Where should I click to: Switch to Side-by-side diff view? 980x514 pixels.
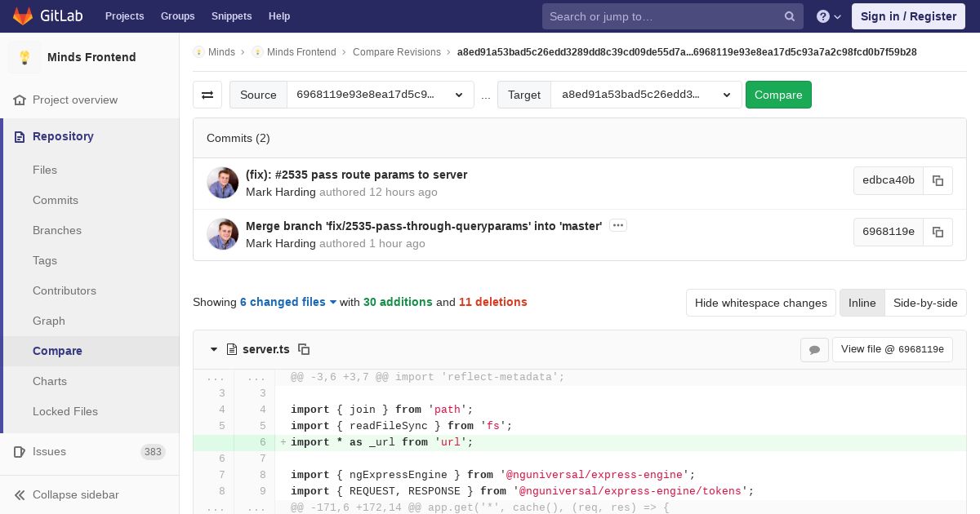point(924,303)
